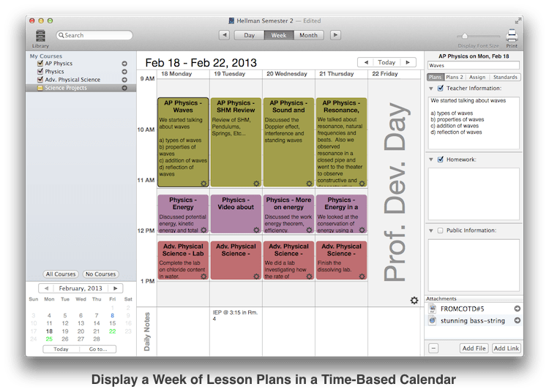Click arrow icon next to Adv. Physical Science
Image resolution: width=549 pixels, height=392 pixels.
pos(124,80)
